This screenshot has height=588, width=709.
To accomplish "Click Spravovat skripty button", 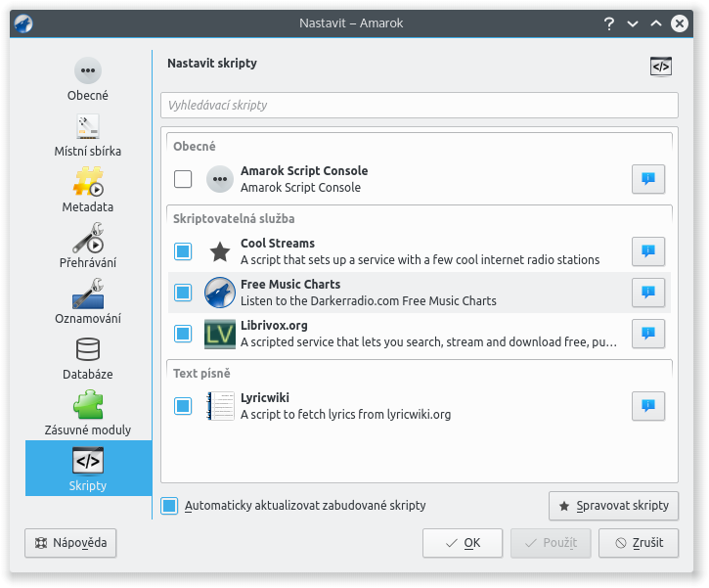I will [613, 506].
